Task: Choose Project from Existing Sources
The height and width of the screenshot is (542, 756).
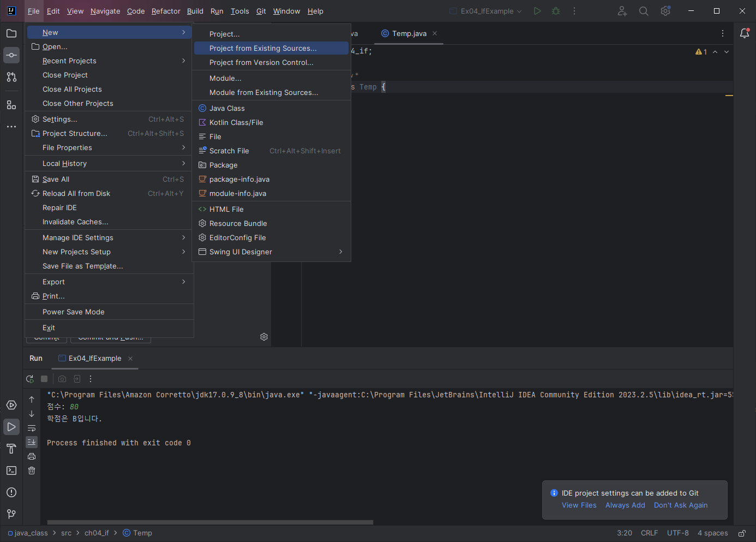Action: coord(271,49)
